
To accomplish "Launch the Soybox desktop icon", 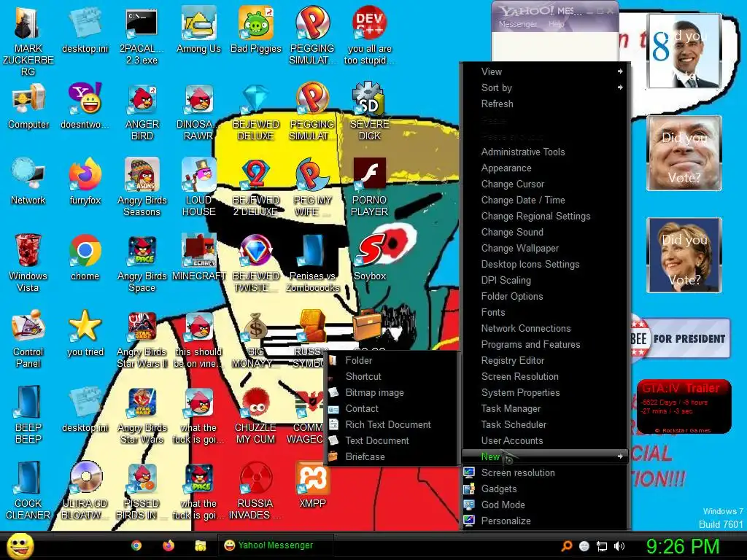I will [370, 257].
